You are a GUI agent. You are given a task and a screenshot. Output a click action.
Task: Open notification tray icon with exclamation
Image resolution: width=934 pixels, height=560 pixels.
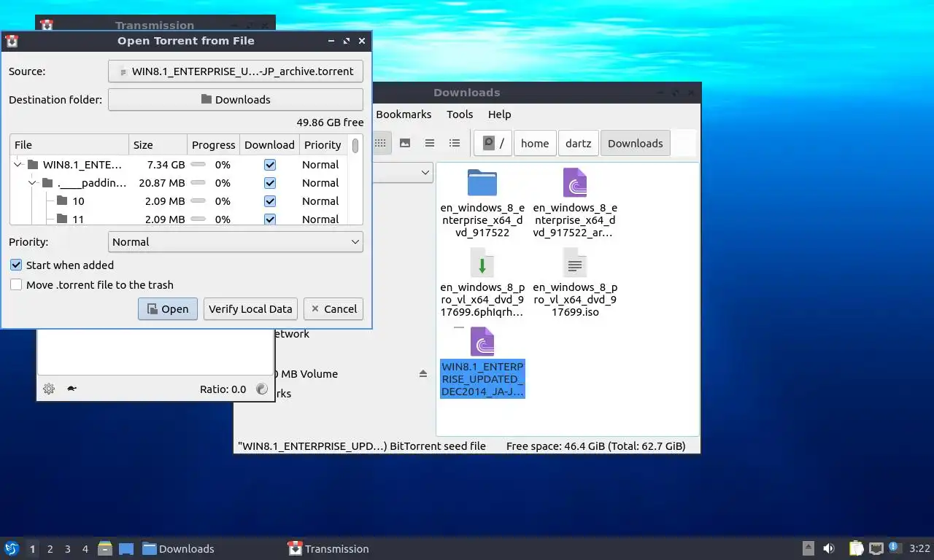(894, 548)
